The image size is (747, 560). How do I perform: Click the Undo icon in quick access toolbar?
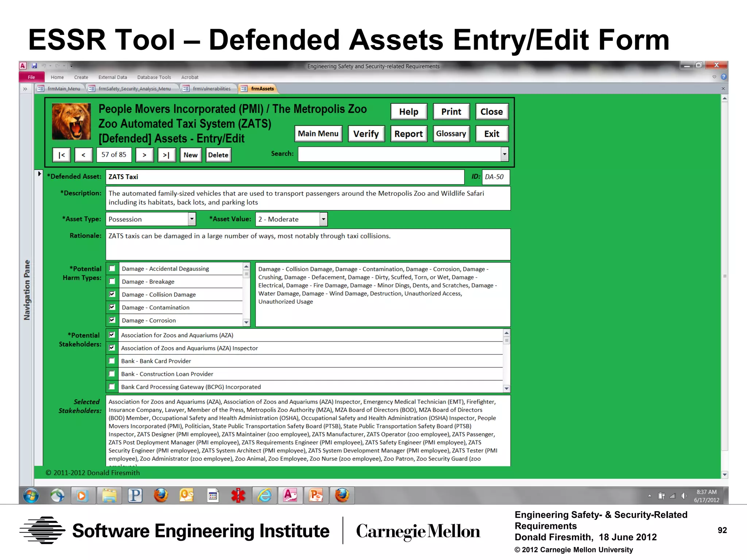pyautogui.click(x=43, y=66)
